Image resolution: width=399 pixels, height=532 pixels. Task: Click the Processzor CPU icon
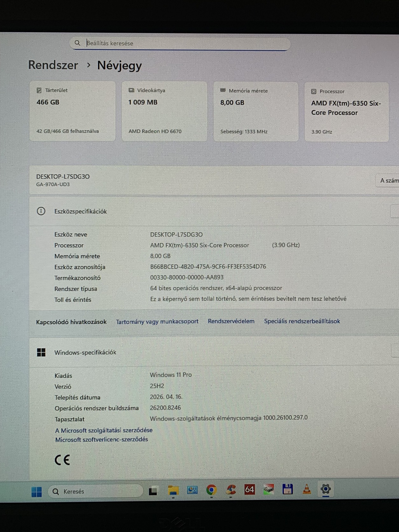(314, 91)
